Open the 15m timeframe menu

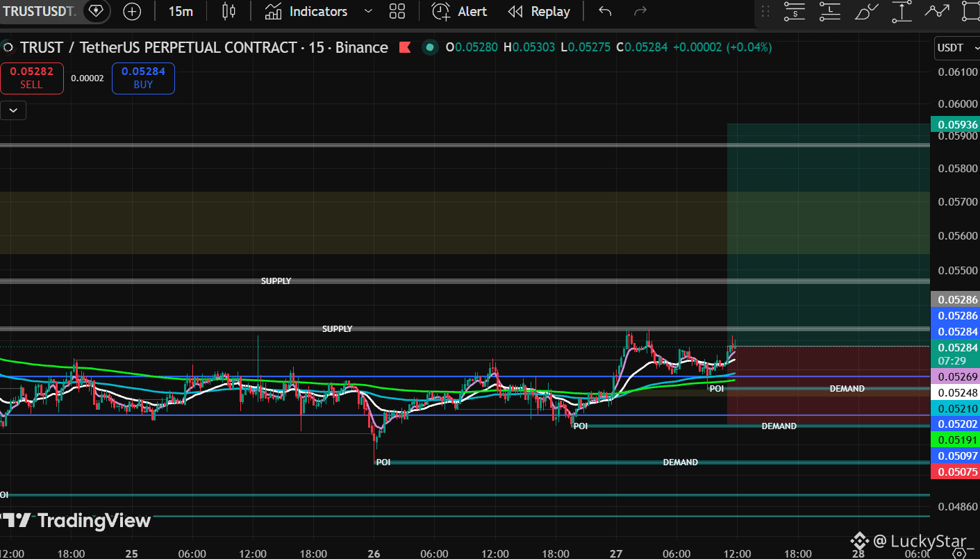coord(181,11)
